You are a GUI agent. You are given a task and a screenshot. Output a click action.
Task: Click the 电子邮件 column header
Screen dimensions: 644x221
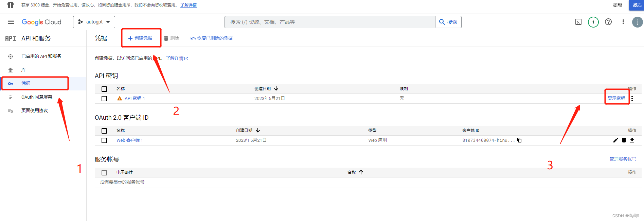(125, 172)
